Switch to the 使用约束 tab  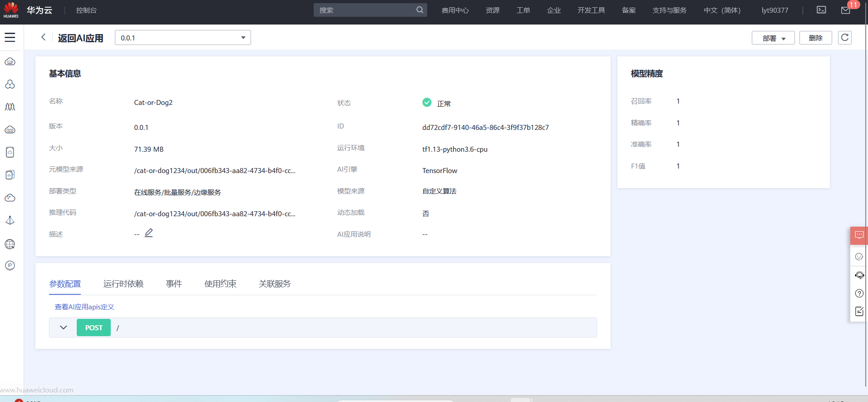click(220, 284)
